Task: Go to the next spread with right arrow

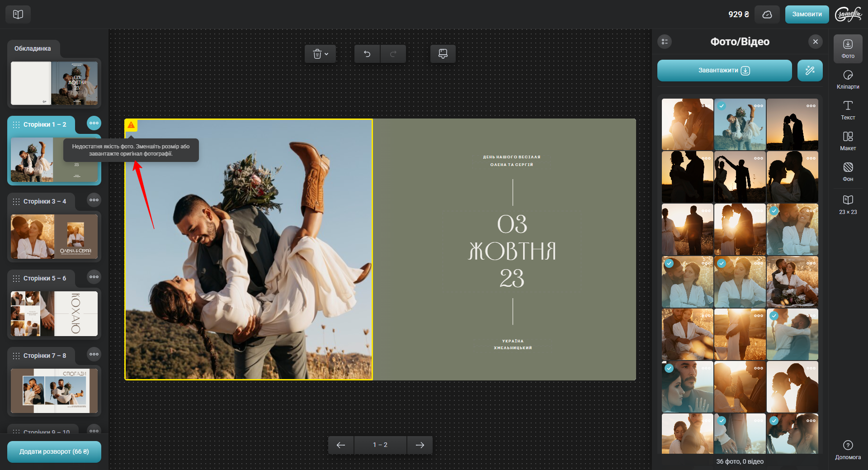Action: pyautogui.click(x=420, y=445)
